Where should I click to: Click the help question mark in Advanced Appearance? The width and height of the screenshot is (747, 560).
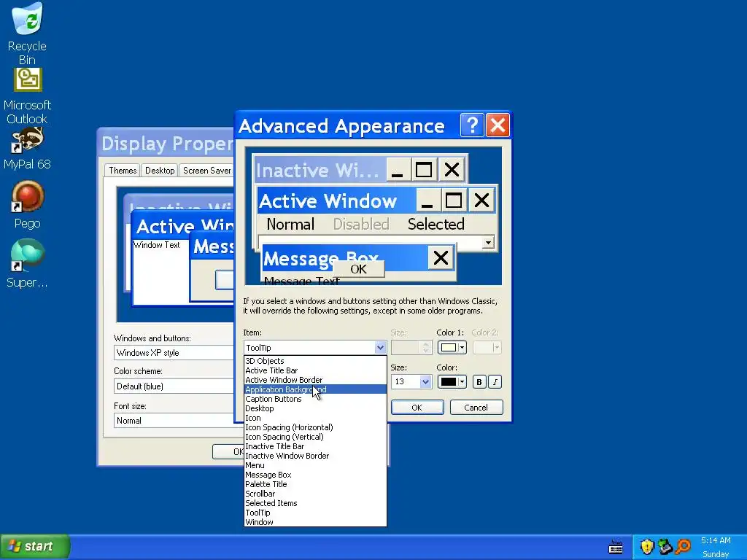click(x=472, y=125)
